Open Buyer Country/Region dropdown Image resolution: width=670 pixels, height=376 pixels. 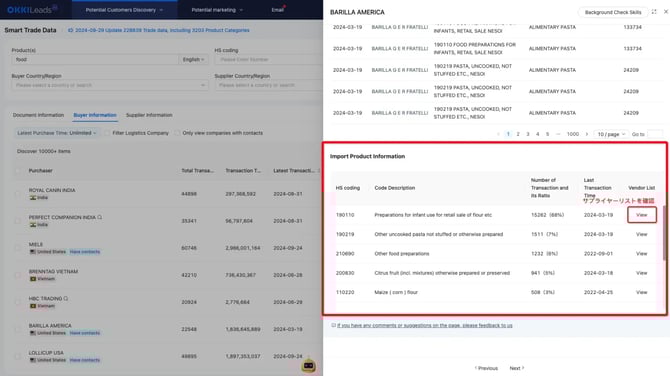click(x=109, y=85)
